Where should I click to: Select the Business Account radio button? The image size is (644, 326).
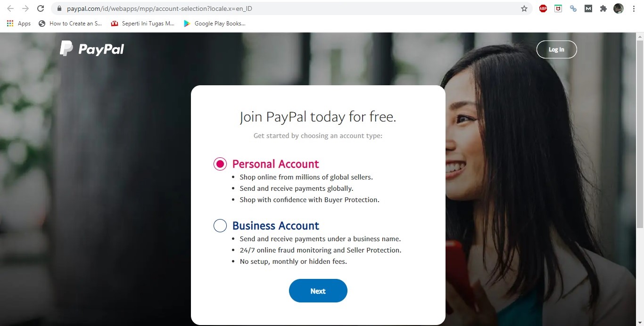220,226
